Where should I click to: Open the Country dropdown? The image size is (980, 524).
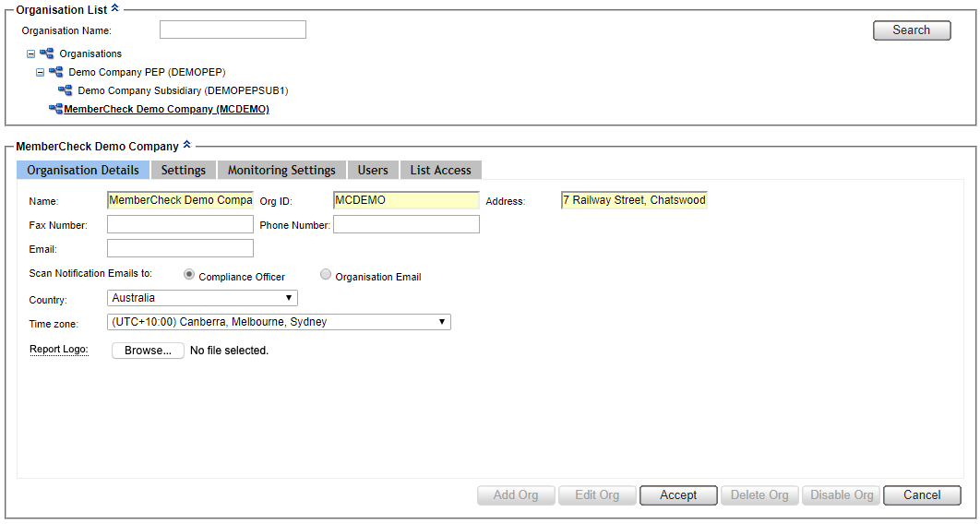click(x=202, y=298)
